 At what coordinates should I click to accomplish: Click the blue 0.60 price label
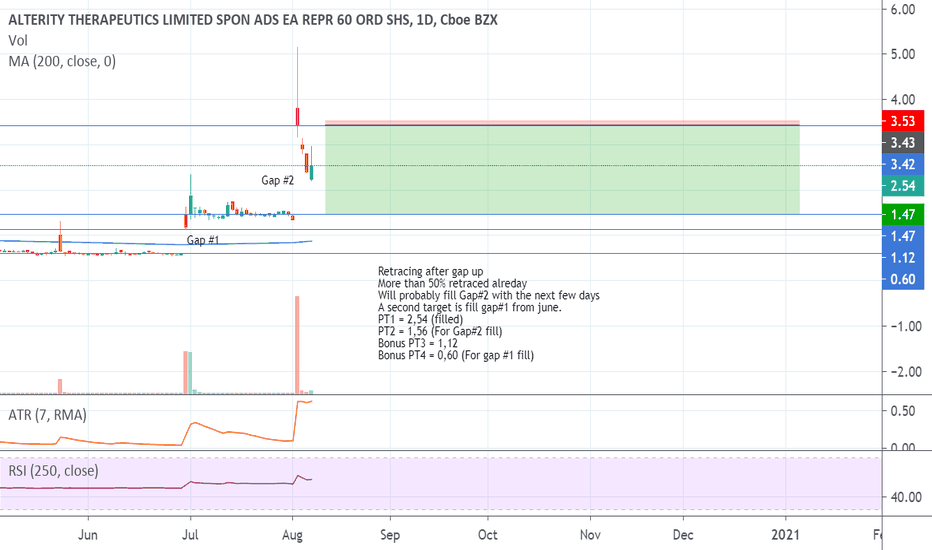click(x=903, y=279)
